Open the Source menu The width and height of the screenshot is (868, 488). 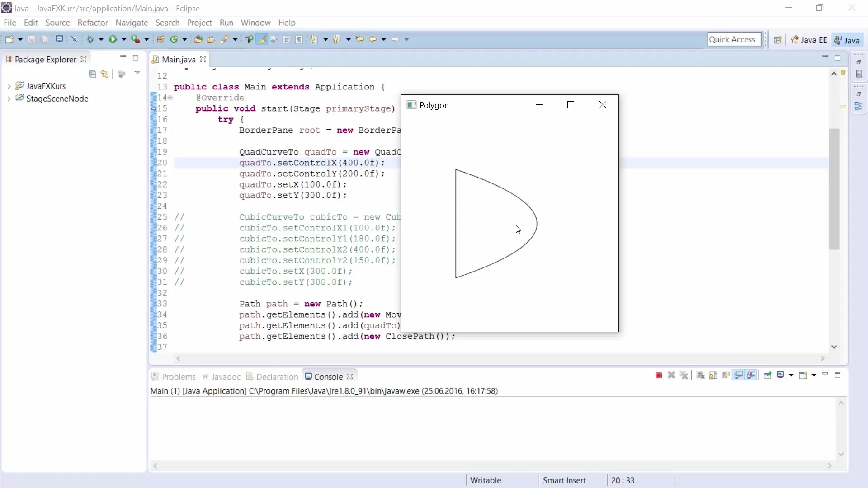[x=57, y=23]
